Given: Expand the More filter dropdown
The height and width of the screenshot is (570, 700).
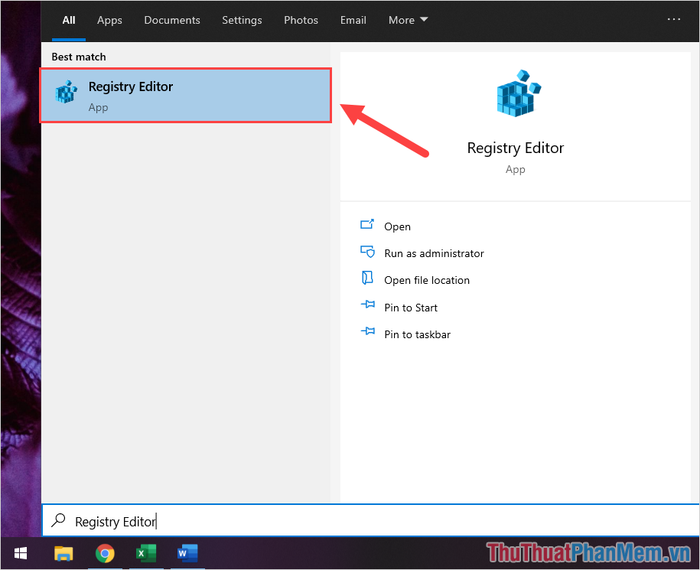Looking at the screenshot, I should pos(408,20).
